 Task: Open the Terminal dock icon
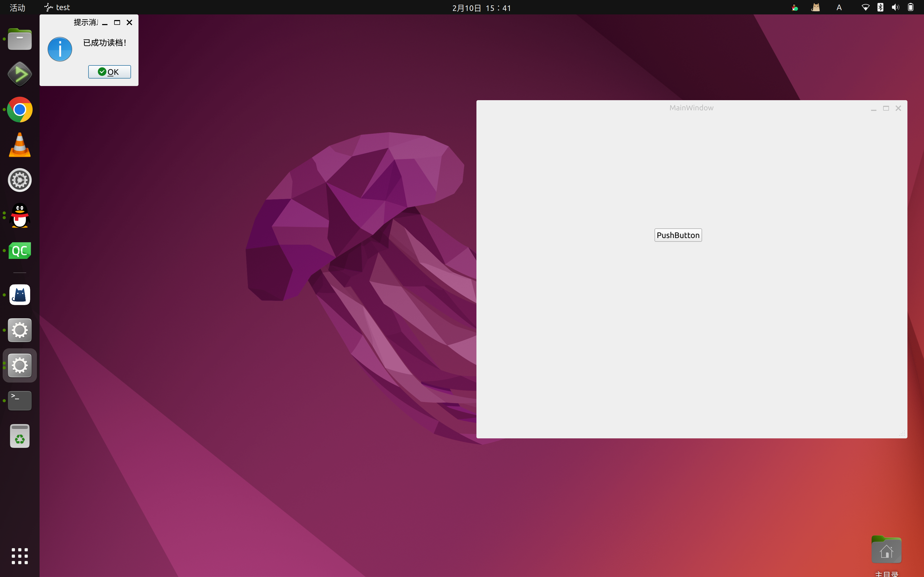(x=20, y=400)
